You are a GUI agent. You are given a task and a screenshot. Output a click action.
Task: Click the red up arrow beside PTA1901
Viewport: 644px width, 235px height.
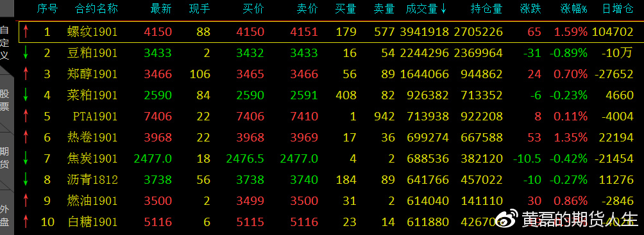pos(26,116)
